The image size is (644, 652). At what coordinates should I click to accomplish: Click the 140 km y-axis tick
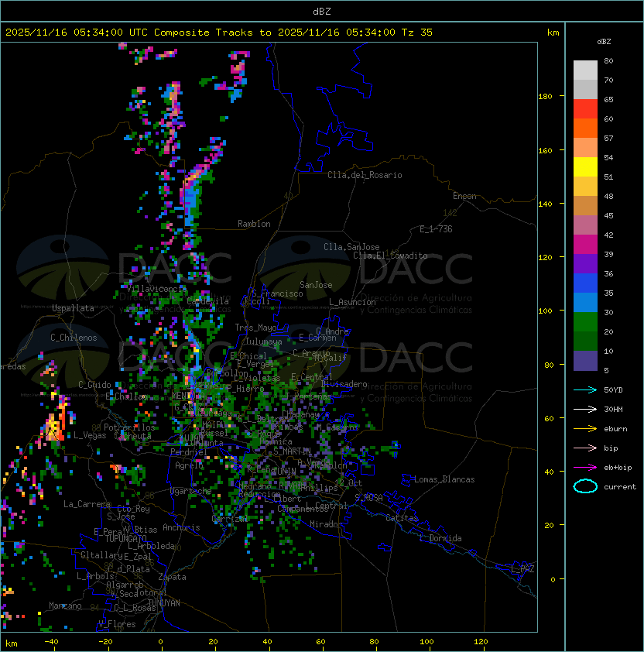tap(545, 204)
